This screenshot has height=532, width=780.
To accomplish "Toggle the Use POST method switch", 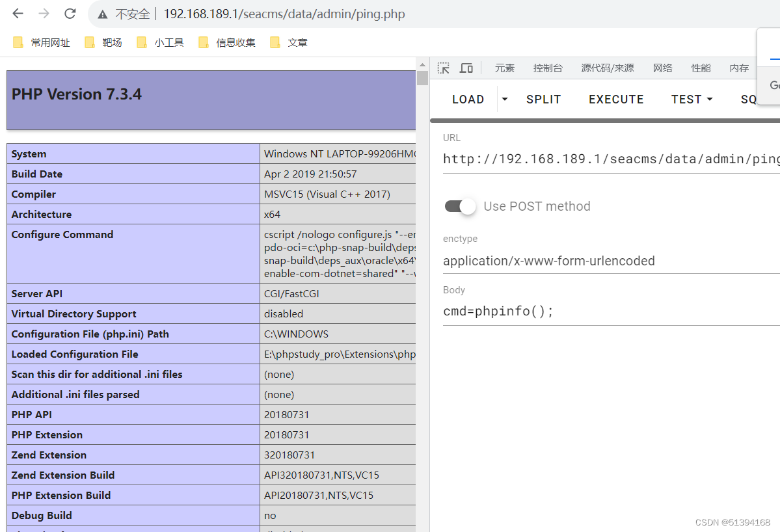I will click(460, 206).
